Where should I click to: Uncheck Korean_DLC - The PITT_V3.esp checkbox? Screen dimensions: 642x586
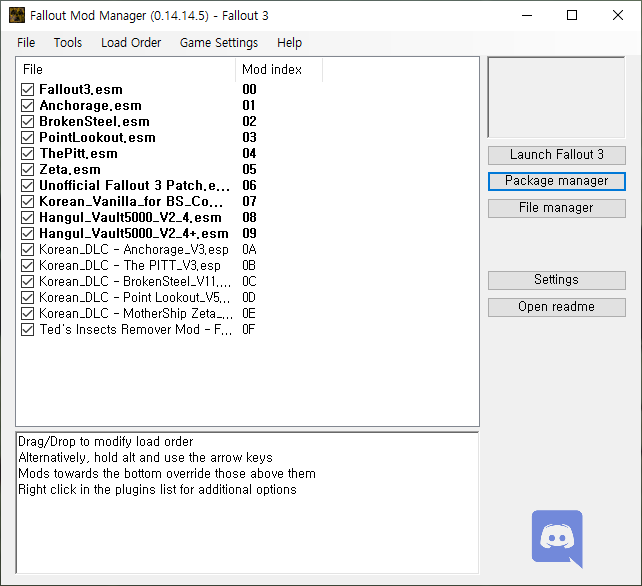pos(27,265)
